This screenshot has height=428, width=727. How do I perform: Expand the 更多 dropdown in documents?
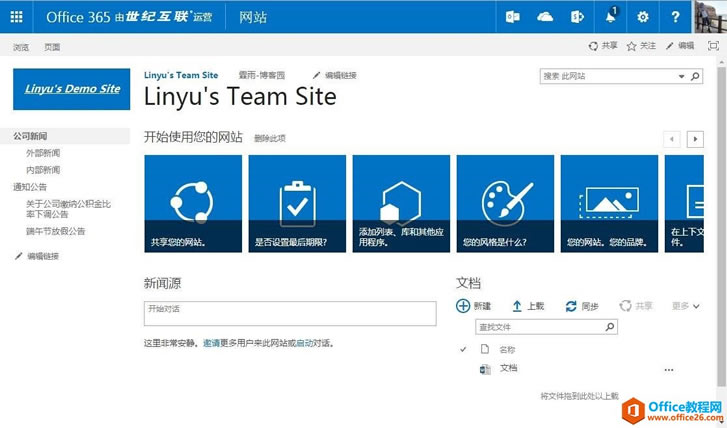point(685,306)
